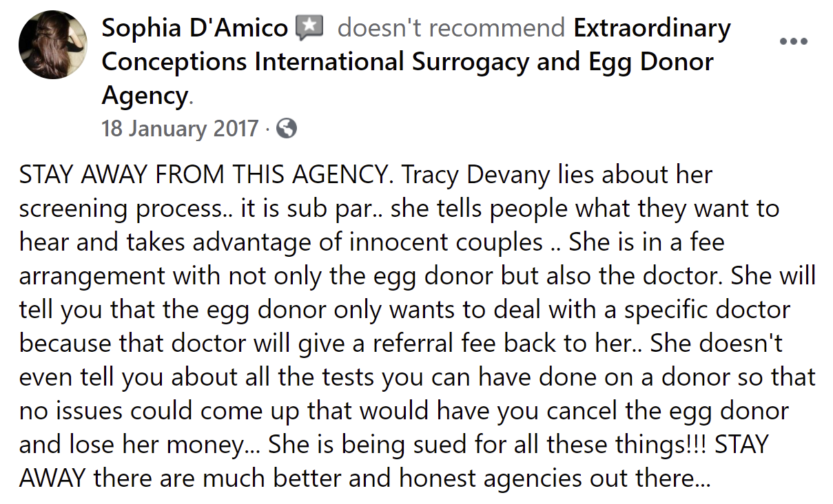The width and height of the screenshot is (833, 504).
Task: Open the 18 January 2017 timestamp link
Action: pos(180,129)
